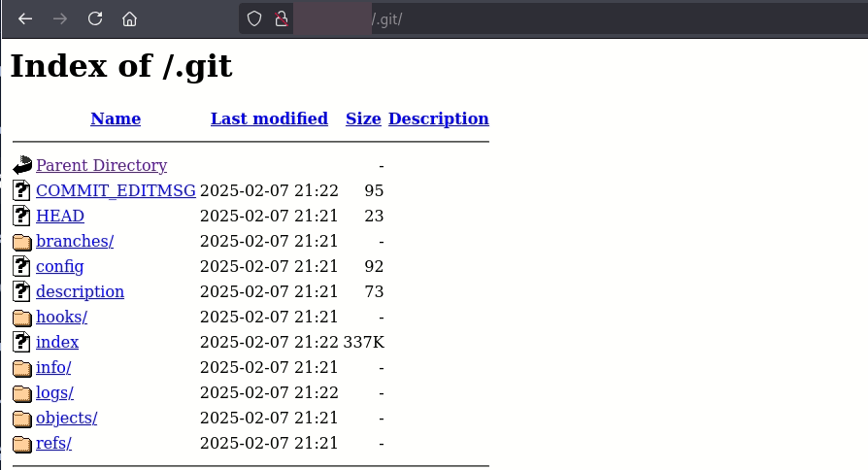Viewport: 868px width, 470px height.
Task: Click the file icon beside index
Action: pyautogui.click(x=21, y=342)
